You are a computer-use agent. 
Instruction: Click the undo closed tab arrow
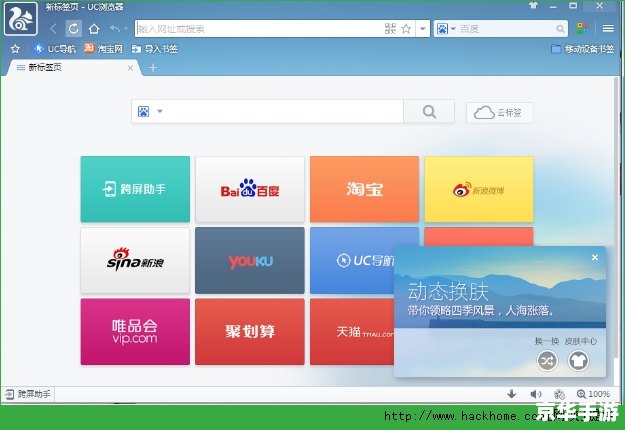pyautogui.click(x=115, y=28)
